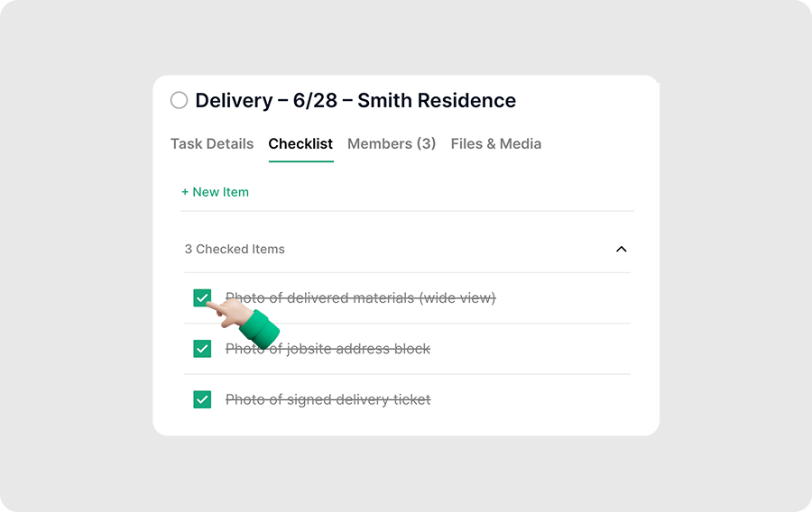Uncheck Photo of delivered materials checkbox
The image size is (812, 512).
click(x=201, y=297)
